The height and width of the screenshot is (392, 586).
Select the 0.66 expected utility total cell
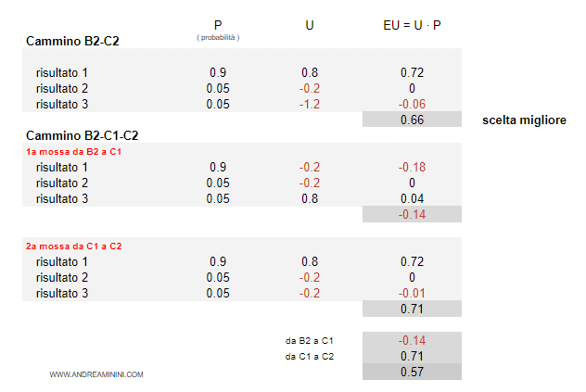point(412,120)
